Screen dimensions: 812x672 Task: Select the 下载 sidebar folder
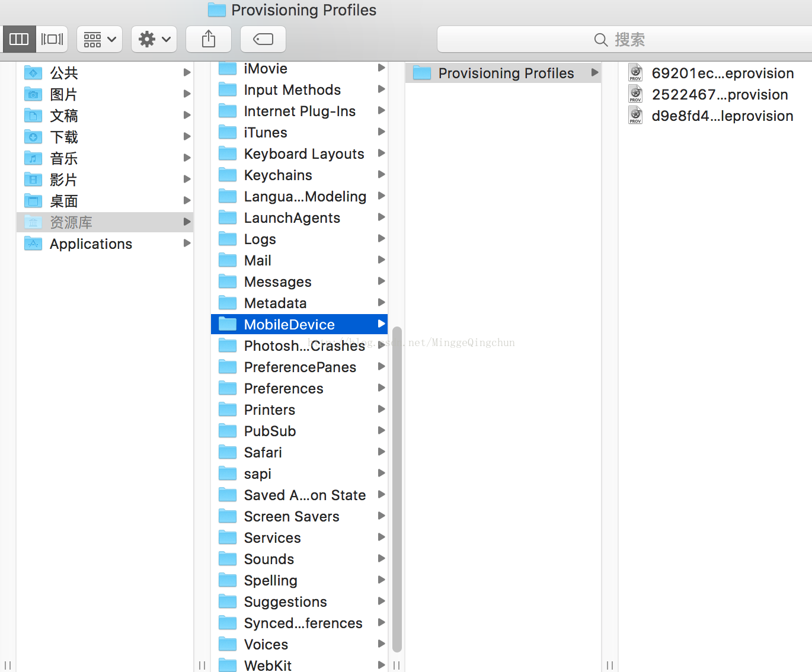(65, 137)
